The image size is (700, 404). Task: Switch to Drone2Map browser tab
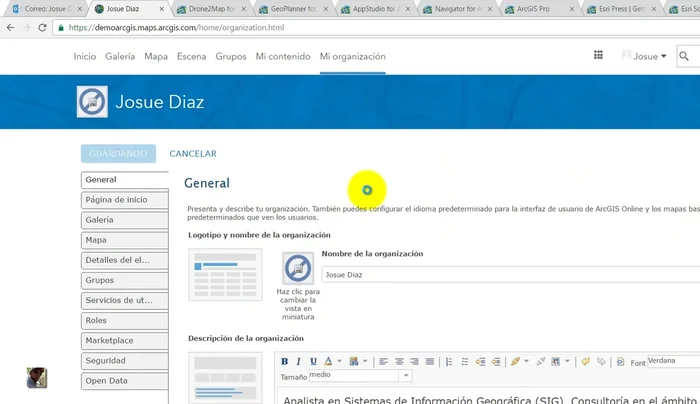point(212,9)
